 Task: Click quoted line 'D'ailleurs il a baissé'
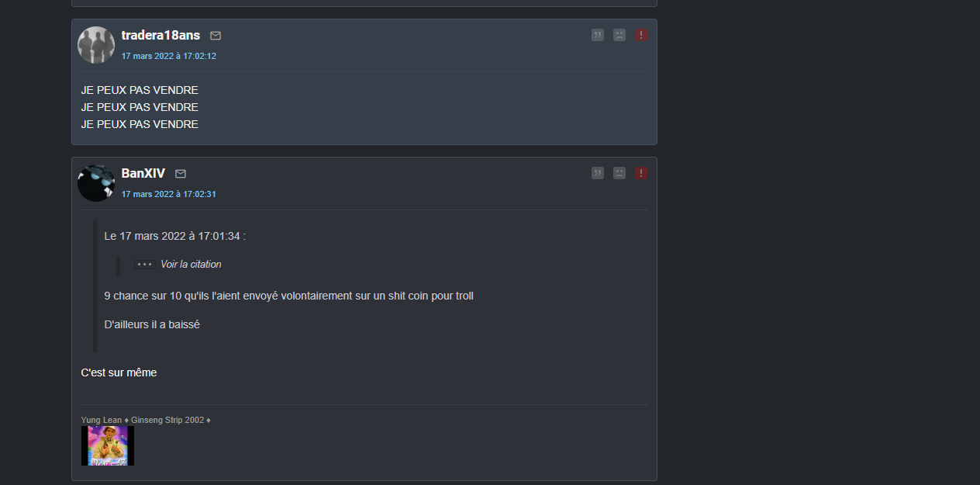[x=152, y=324]
